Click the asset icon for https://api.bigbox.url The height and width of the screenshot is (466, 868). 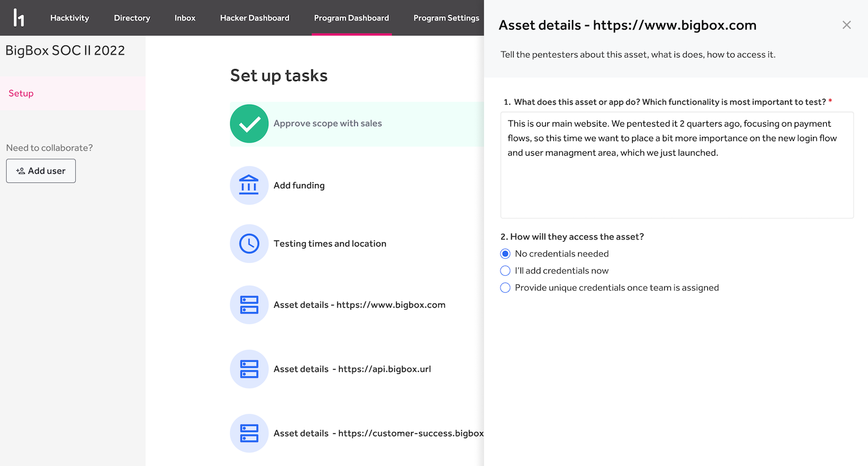tap(249, 369)
